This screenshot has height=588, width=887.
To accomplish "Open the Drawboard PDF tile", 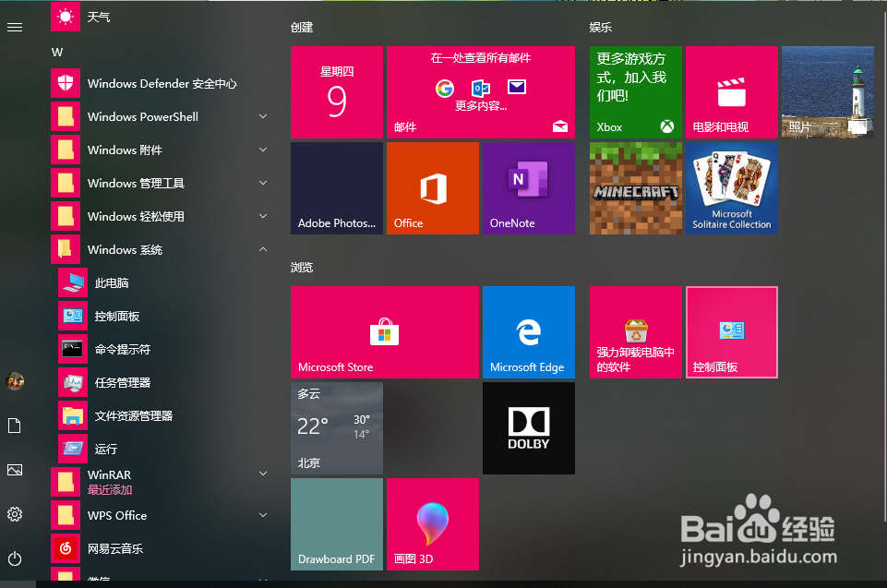I will tap(337, 524).
